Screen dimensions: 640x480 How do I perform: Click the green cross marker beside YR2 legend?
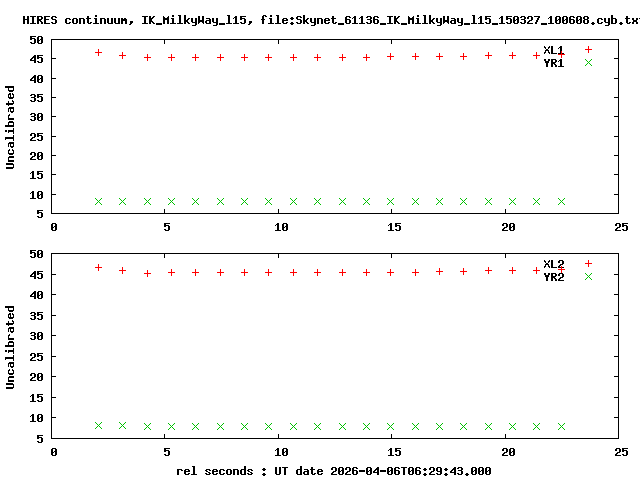(588, 276)
